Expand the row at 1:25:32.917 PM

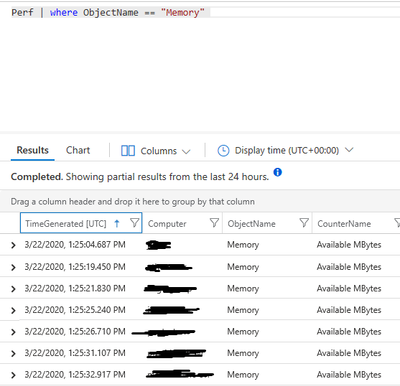click(13, 375)
